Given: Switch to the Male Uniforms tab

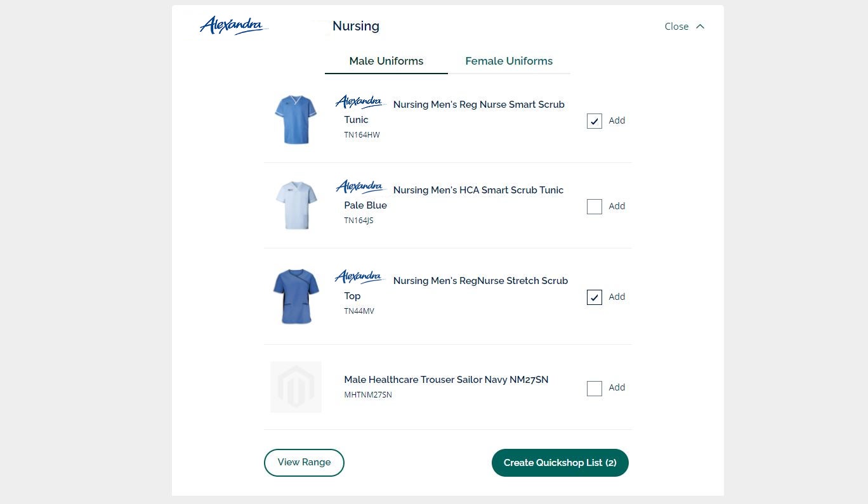Looking at the screenshot, I should [x=386, y=61].
